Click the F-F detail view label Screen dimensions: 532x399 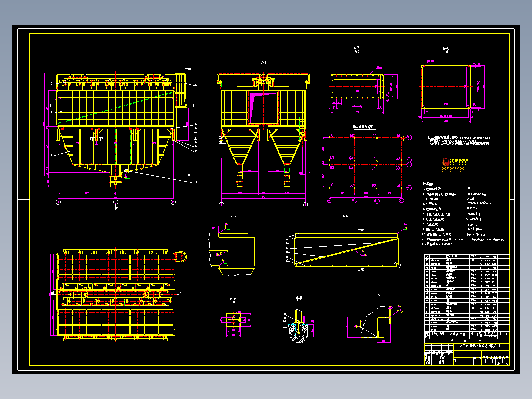pyautogui.click(x=233, y=301)
